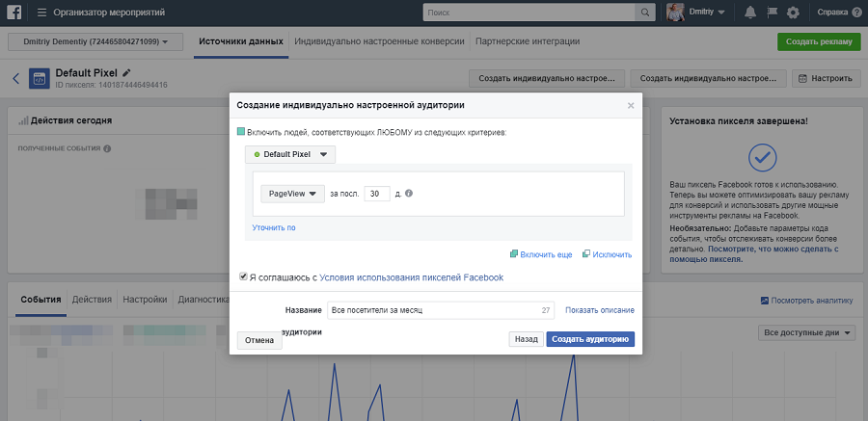This screenshot has width=868, height=421.
Task: Open the settings gear icon
Action: click(x=794, y=13)
